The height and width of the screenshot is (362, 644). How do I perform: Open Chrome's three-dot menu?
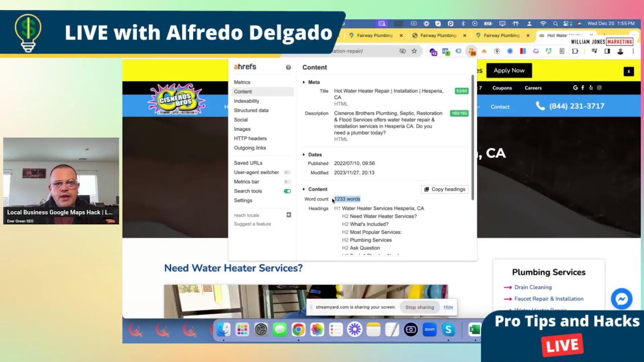coord(633,51)
